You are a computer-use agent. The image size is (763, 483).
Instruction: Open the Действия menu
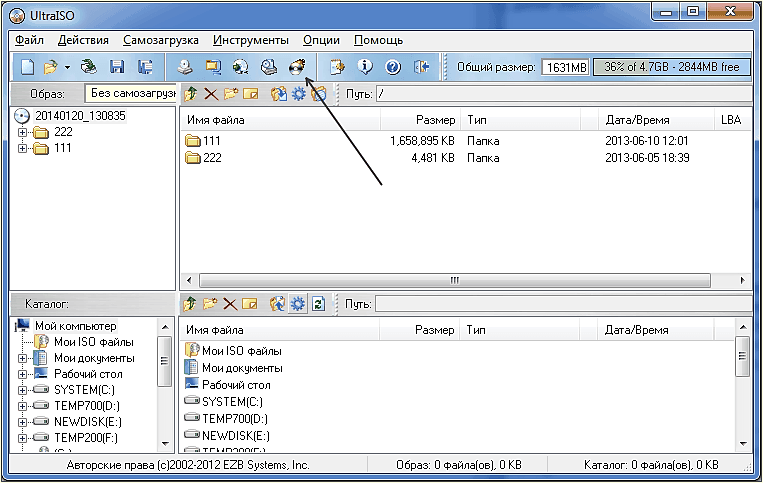coord(83,40)
